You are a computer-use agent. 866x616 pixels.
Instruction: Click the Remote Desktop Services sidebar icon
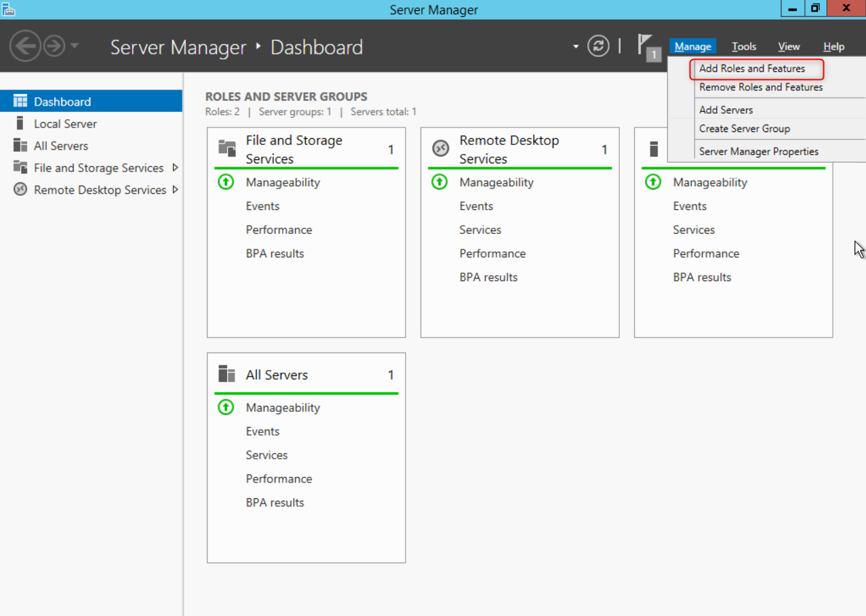[20, 190]
